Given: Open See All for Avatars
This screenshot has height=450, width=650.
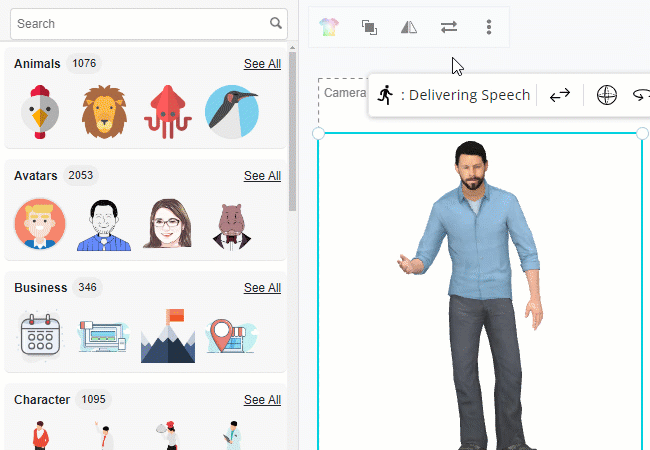Looking at the screenshot, I should point(262,176).
